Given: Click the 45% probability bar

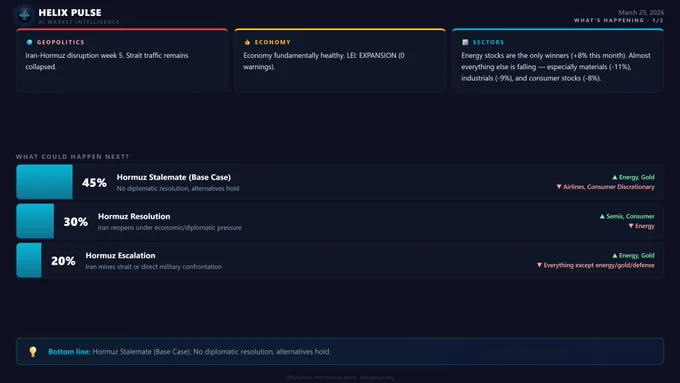Looking at the screenshot, I should pyautogui.click(x=44, y=182).
